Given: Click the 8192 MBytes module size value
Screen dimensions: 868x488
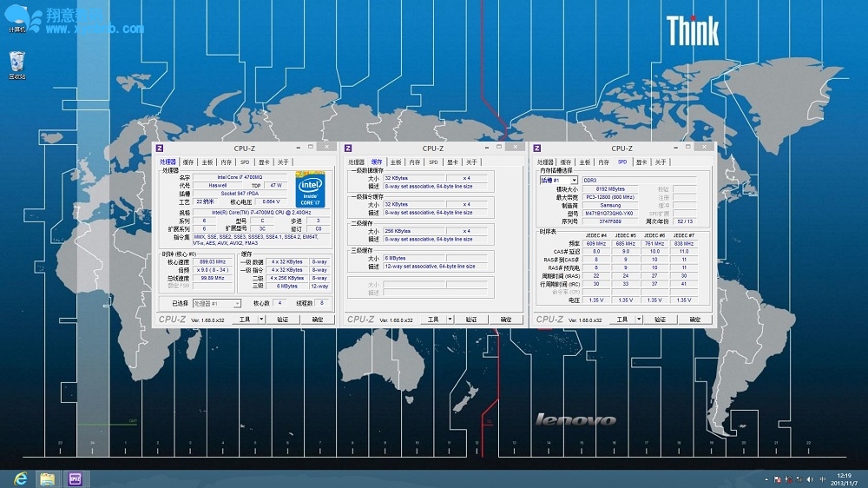Looking at the screenshot, I should [x=610, y=189].
